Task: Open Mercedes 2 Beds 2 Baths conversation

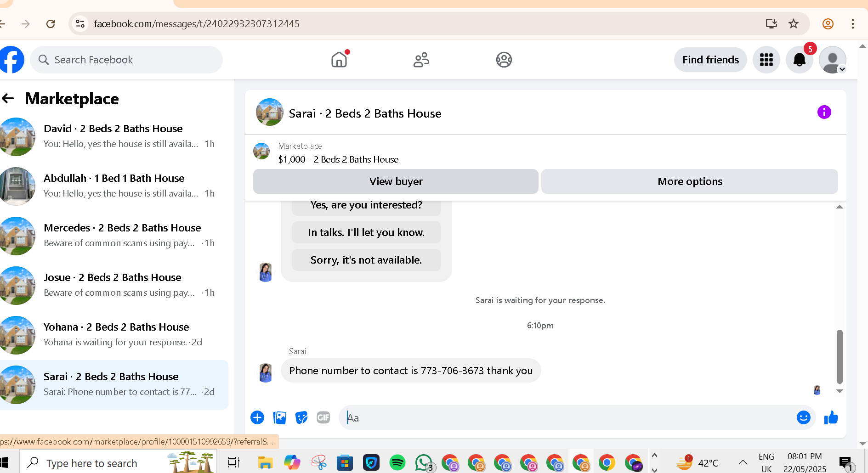Action: 114,236
